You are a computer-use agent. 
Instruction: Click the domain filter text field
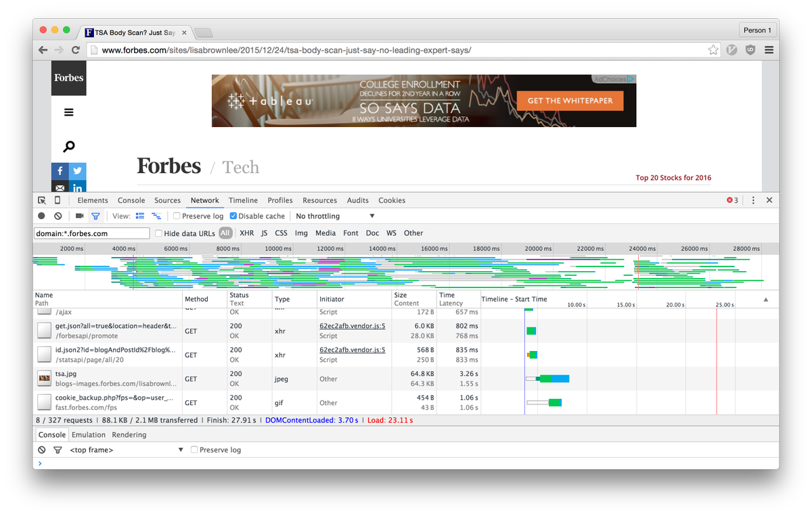pos(92,233)
